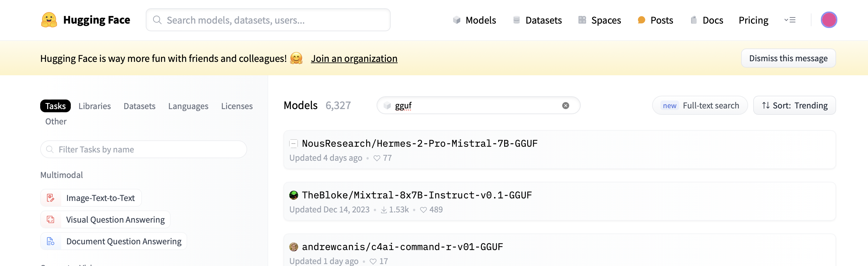
Task: Click the Docs icon in navbar
Action: tap(694, 20)
